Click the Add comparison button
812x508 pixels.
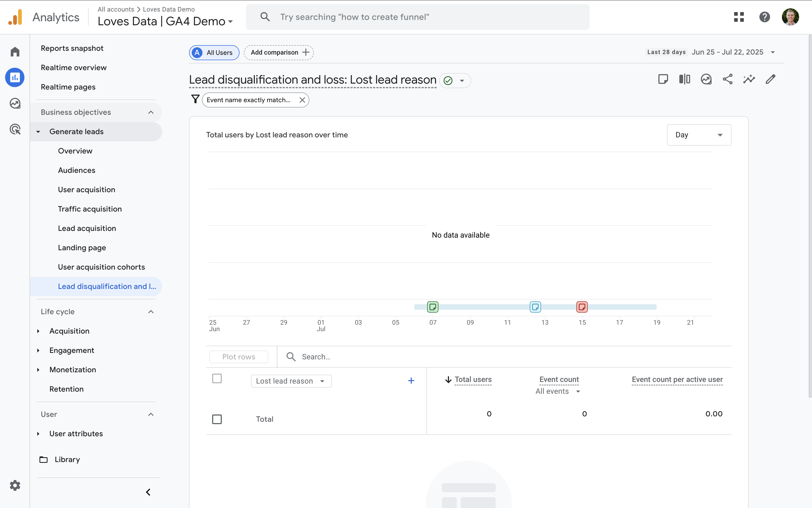pos(278,53)
